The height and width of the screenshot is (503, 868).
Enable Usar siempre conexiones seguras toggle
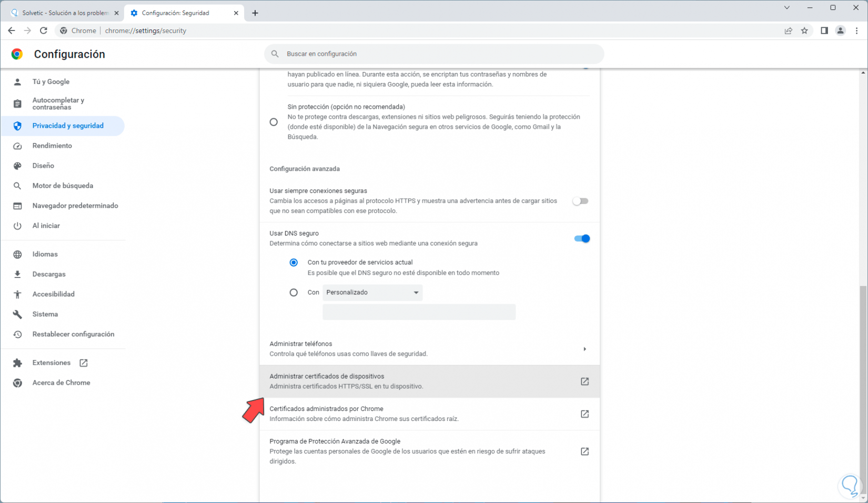click(581, 201)
